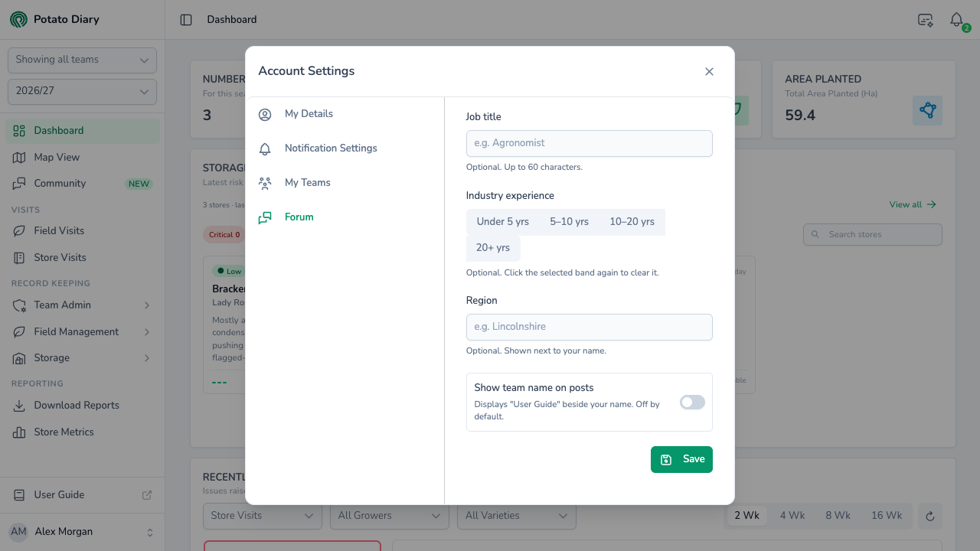Follow the View all link
The width and height of the screenshot is (980, 551).
(x=913, y=204)
